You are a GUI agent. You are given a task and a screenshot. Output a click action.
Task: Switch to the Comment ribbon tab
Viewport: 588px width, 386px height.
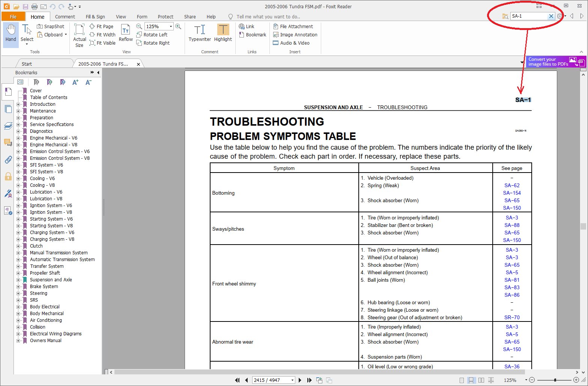[65, 17]
